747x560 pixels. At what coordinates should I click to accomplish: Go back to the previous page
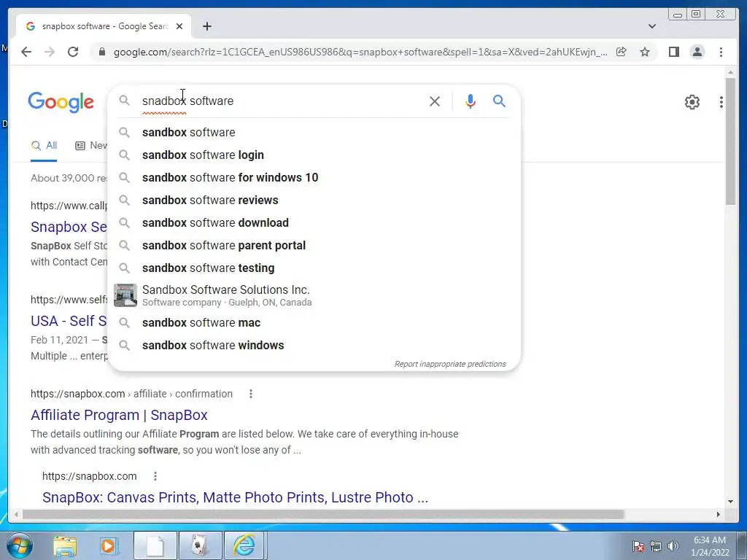26,52
